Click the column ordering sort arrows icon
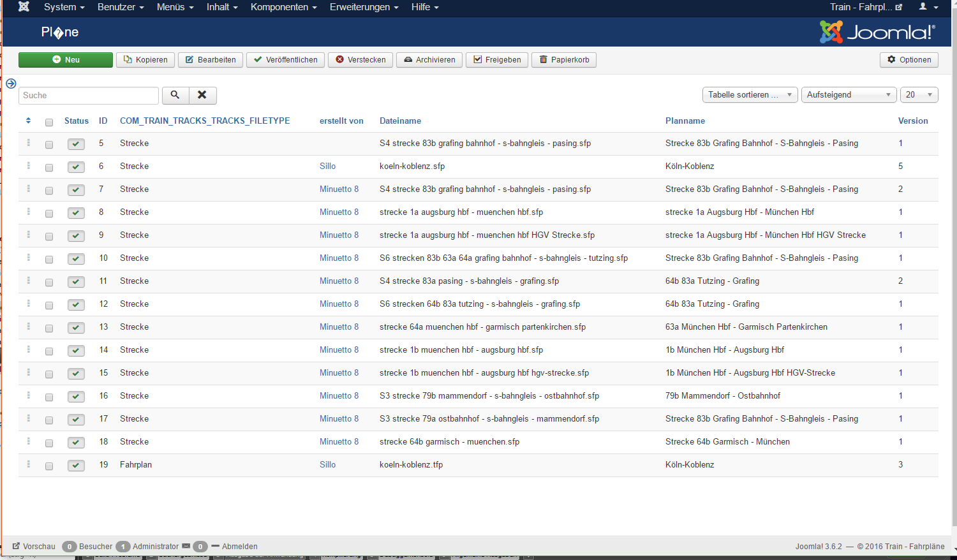This screenshot has width=957, height=560. tap(28, 121)
